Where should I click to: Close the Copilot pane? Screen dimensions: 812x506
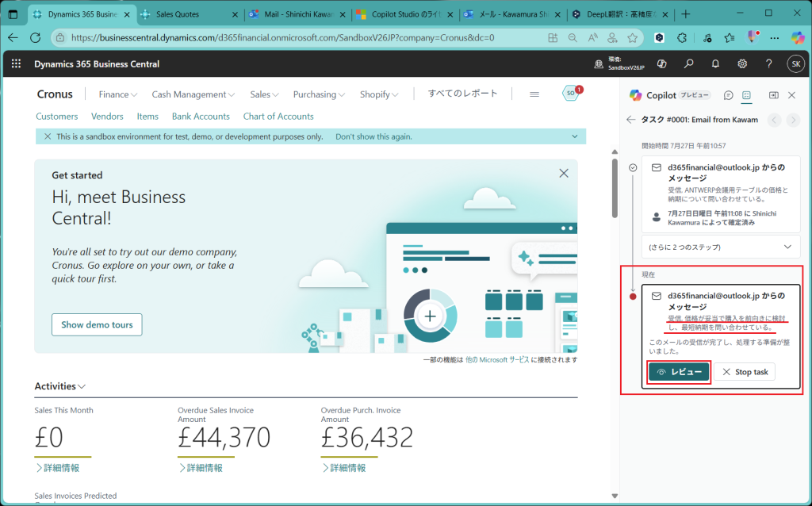pyautogui.click(x=792, y=95)
